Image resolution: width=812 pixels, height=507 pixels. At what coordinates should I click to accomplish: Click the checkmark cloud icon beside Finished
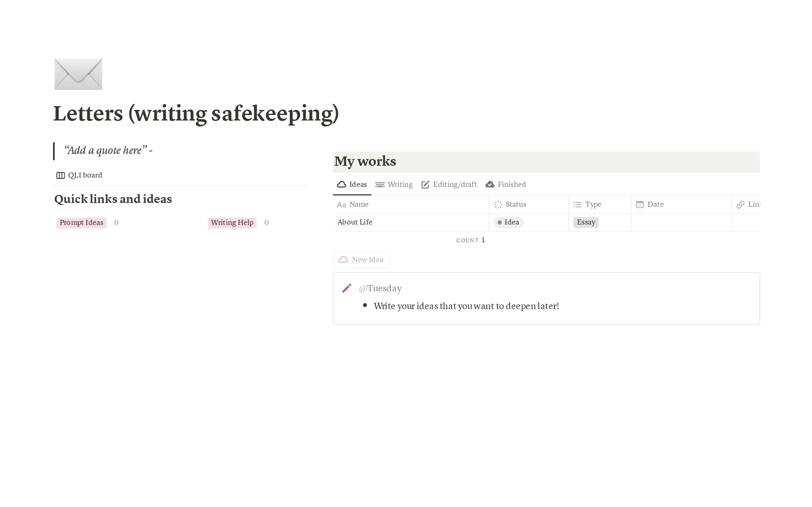[x=490, y=184]
